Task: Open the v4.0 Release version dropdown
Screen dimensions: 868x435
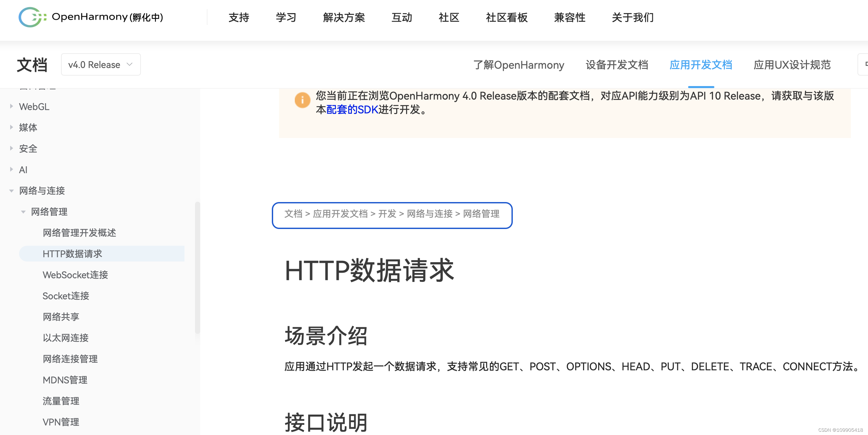Action: pos(101,64)
